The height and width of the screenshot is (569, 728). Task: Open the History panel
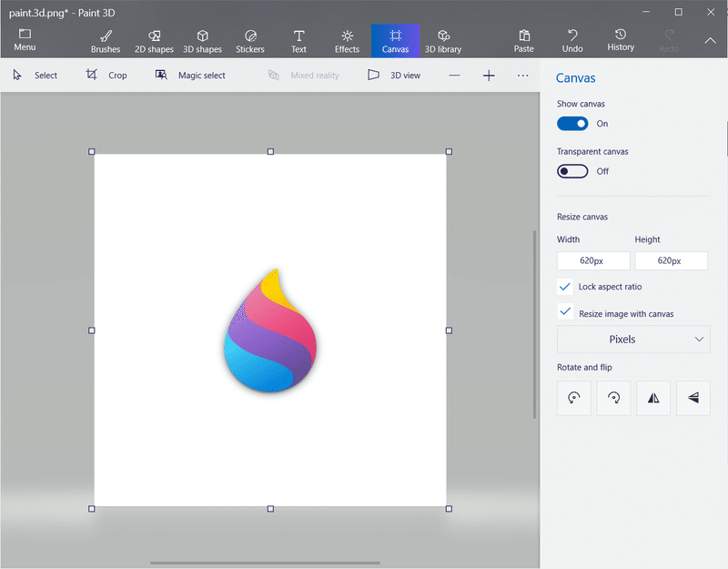click(x=621, y=40)
